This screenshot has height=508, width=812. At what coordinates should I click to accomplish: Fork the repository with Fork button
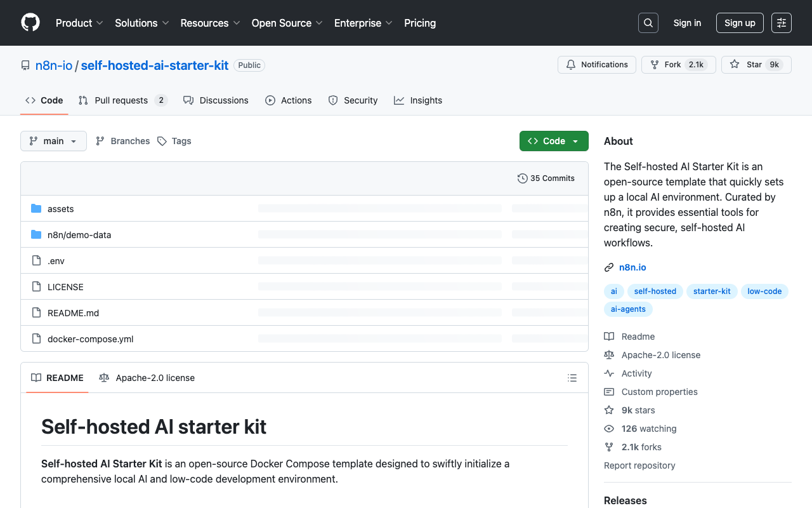[x=679, y=65]
